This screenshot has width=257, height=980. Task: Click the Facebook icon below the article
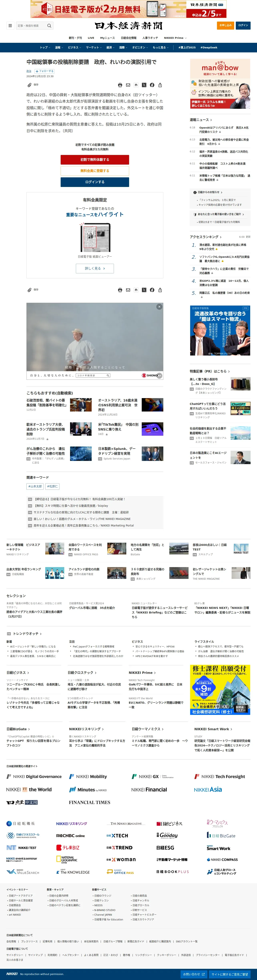click(x=152, y=290)
